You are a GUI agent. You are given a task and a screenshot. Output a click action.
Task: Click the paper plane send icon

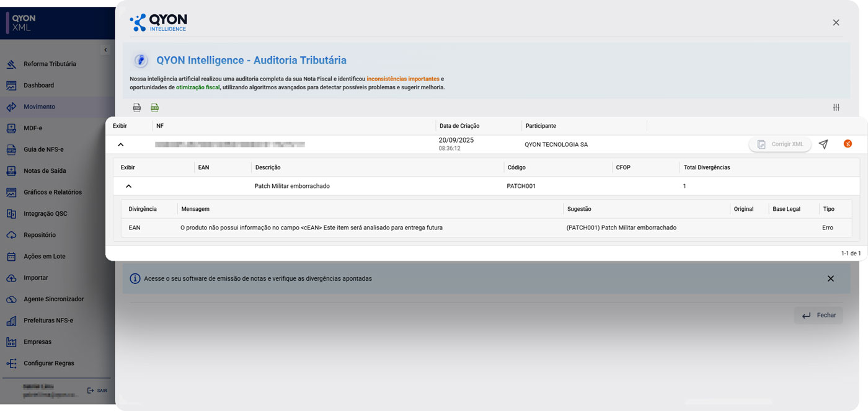823,144
